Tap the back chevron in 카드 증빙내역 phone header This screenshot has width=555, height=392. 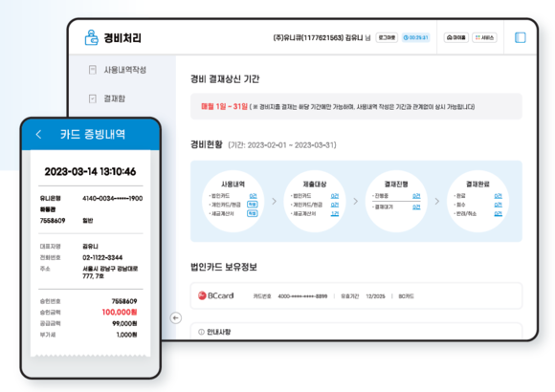pyautogui.click(x=39, y=134)
